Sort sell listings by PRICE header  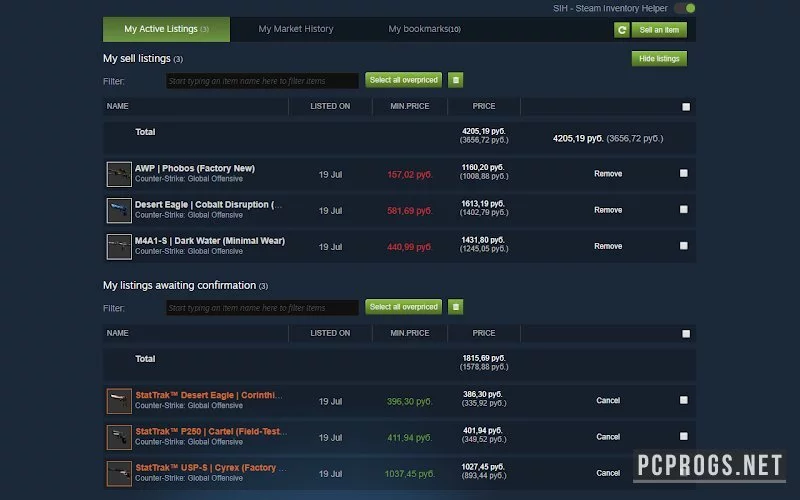(484, 106)
